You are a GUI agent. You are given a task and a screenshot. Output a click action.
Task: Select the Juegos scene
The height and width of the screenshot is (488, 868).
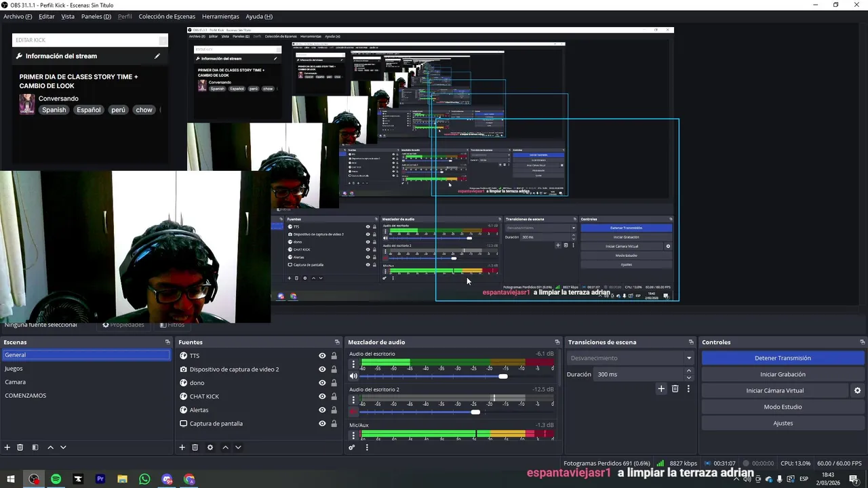[86, 369]
